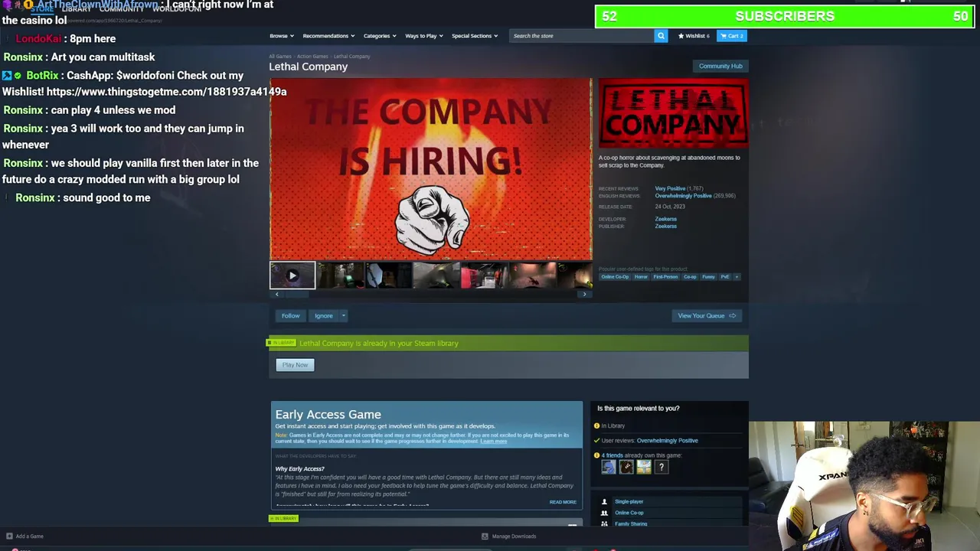Click the Lethal Company breadcrumb link
The height and width of the screenshot is (551, 980).
(351, 57)
